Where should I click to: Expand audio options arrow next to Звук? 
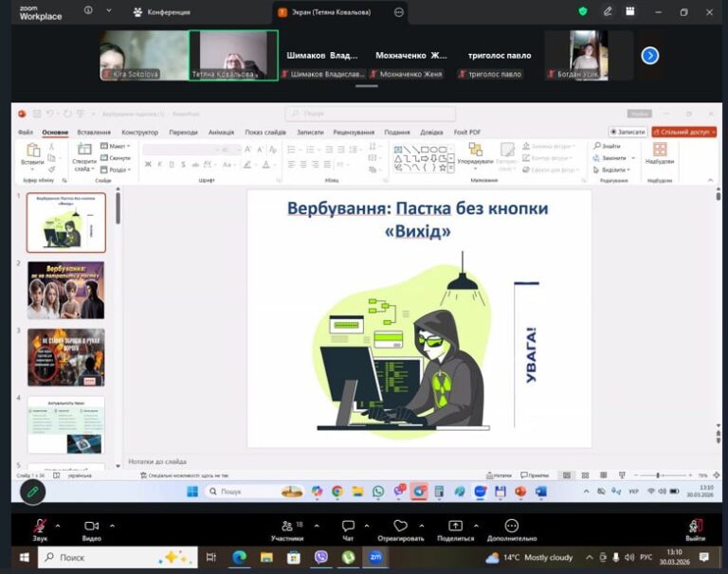[x=59, y=525]
